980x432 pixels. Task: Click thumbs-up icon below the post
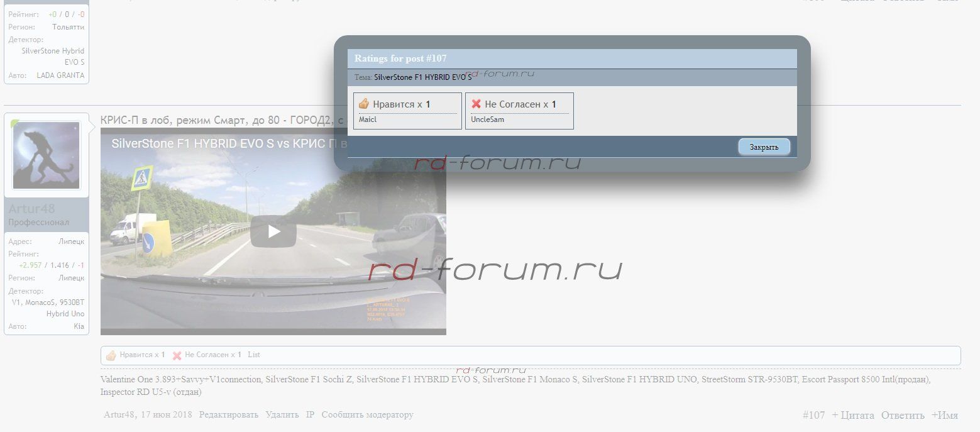(111, 355)
